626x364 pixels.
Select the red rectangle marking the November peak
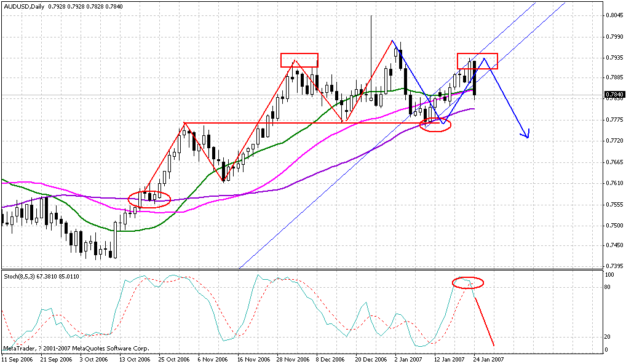click(298, 60)
